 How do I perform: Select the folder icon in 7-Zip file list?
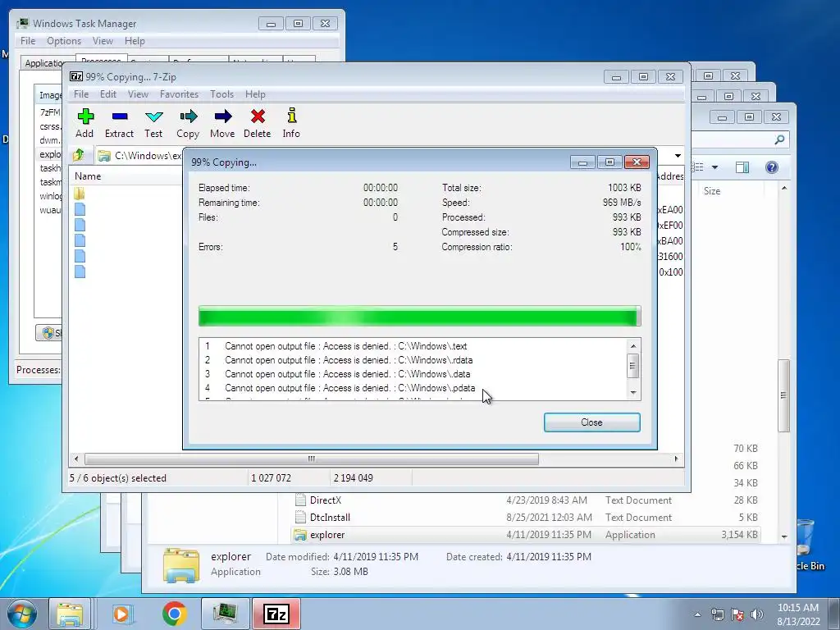point(80,194)
